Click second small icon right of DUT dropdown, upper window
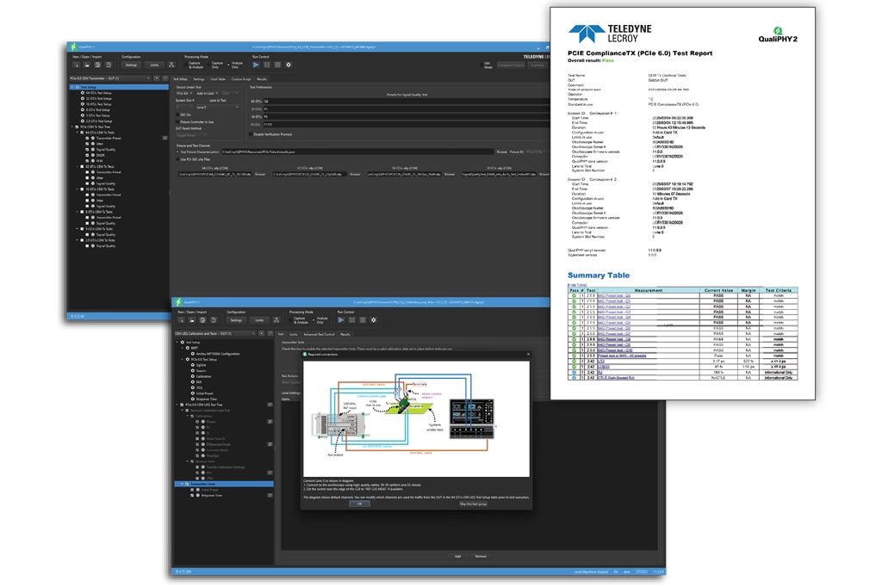 tap(165, 78)
